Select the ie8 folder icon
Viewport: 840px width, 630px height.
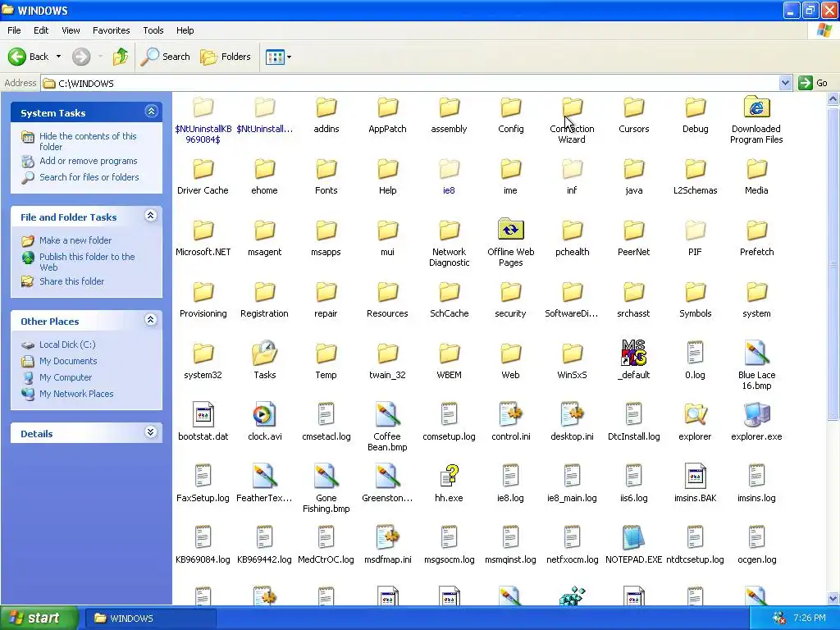click(x=449, y=169)
